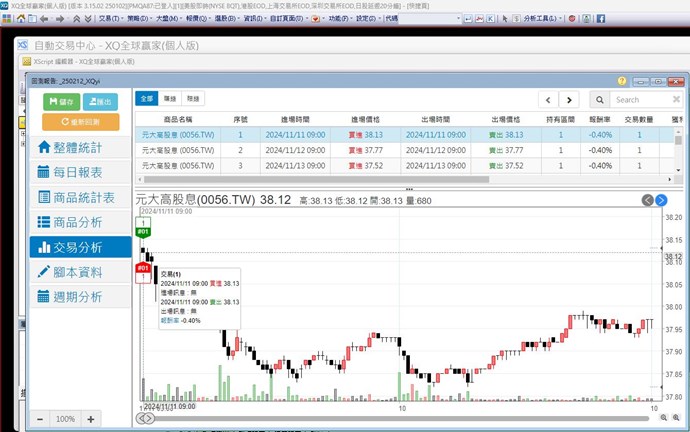Switch to the 賠錢 trades filter
Screen dimensions: 690x432
pyautogui.click(x=193, y=99)
